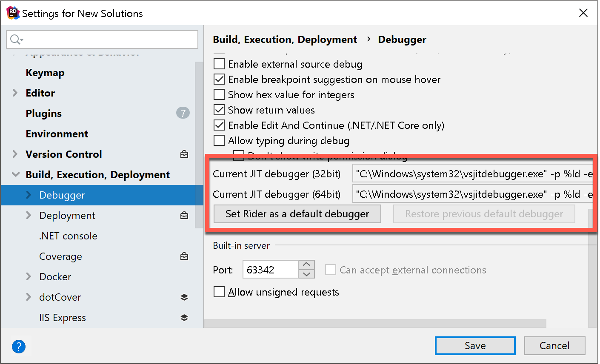This screenshot has width=600, height=364.
Task: Open the help question mark icon
Action: pyautogui.click(x=19, y=347)
